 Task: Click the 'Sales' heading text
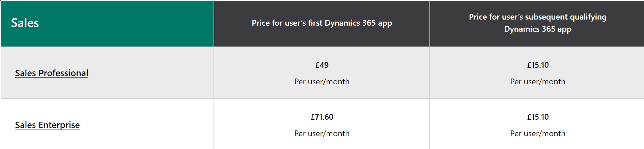[25, 23]
